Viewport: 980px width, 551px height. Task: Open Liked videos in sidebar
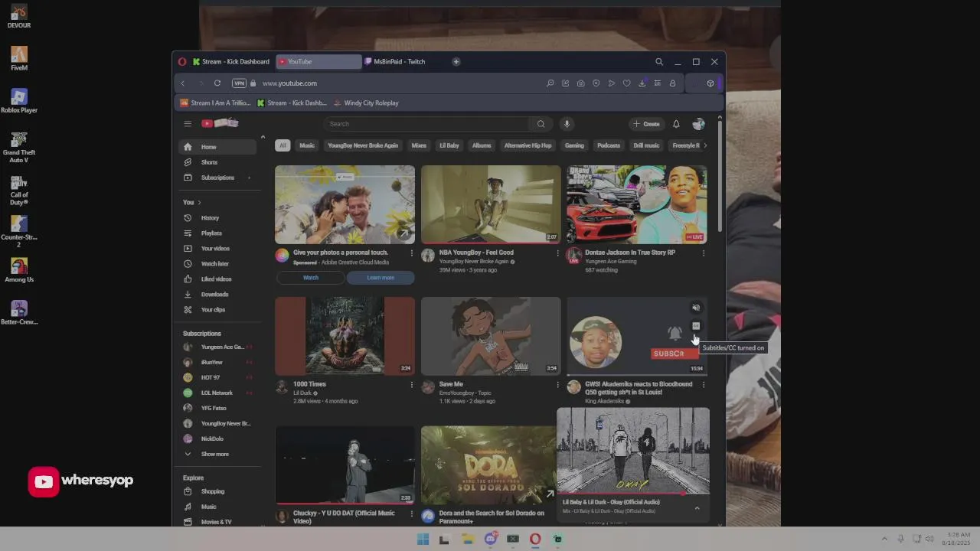pos(217,279)
